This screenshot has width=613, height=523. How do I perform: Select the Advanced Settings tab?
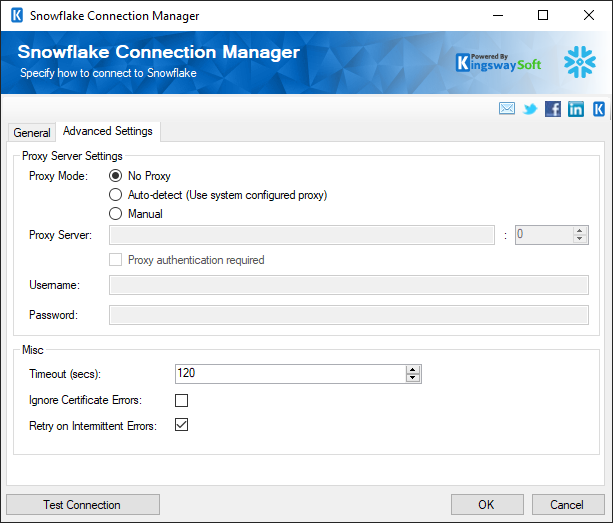point(108,131)
